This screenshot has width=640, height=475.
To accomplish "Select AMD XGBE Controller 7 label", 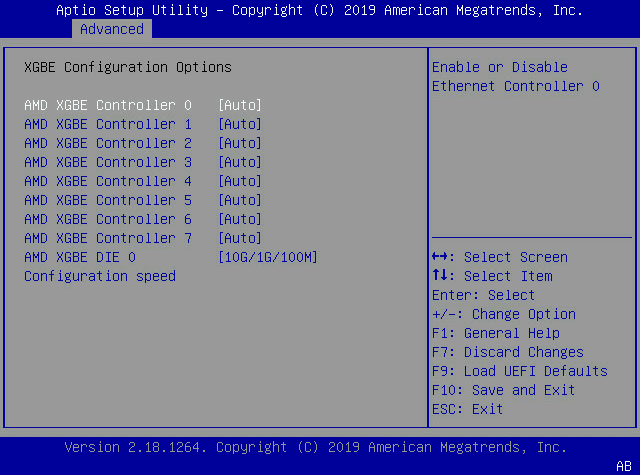I will [x=108, y=238].
